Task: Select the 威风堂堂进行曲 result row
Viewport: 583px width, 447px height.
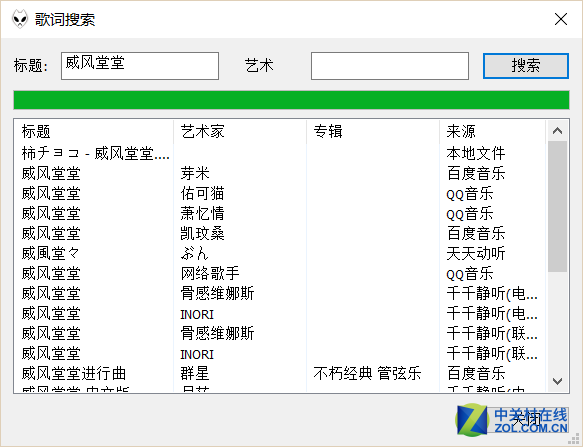Action: click(x=280, y=373)
